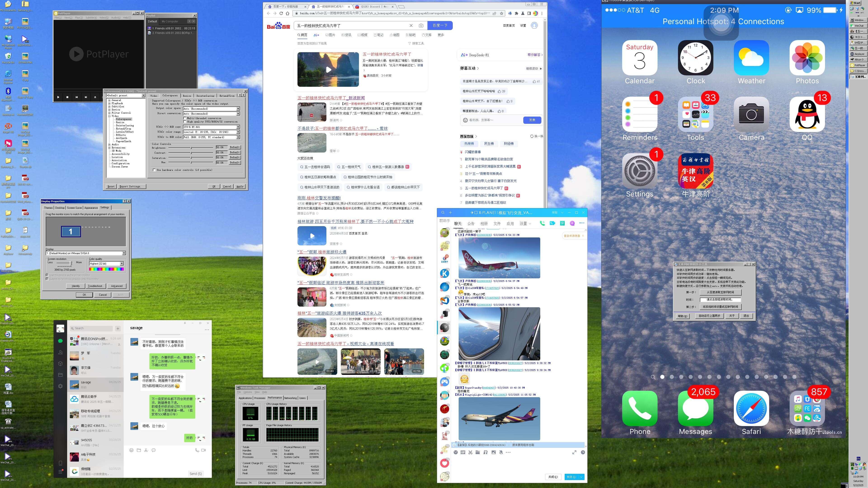868x488 pixels.
Task: Click the screenshot scissors icon in QQ chat toolbar
Action: [470, 452]
